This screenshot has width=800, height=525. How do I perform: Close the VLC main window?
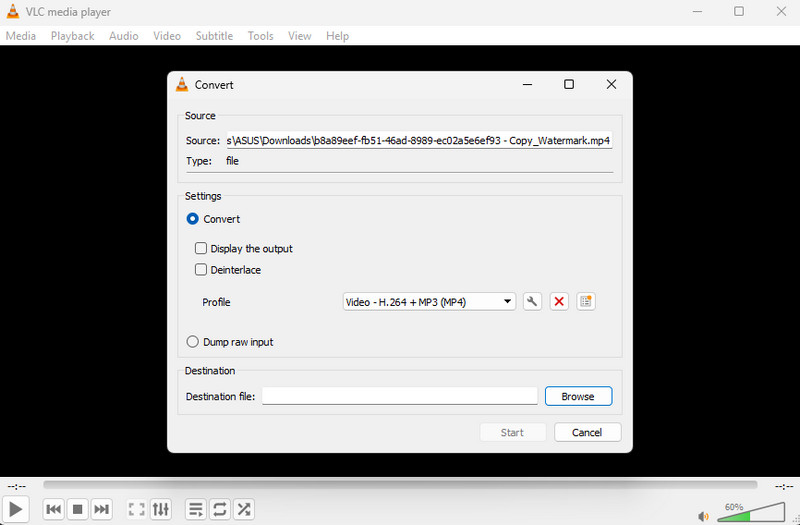[x=781, y=11]
